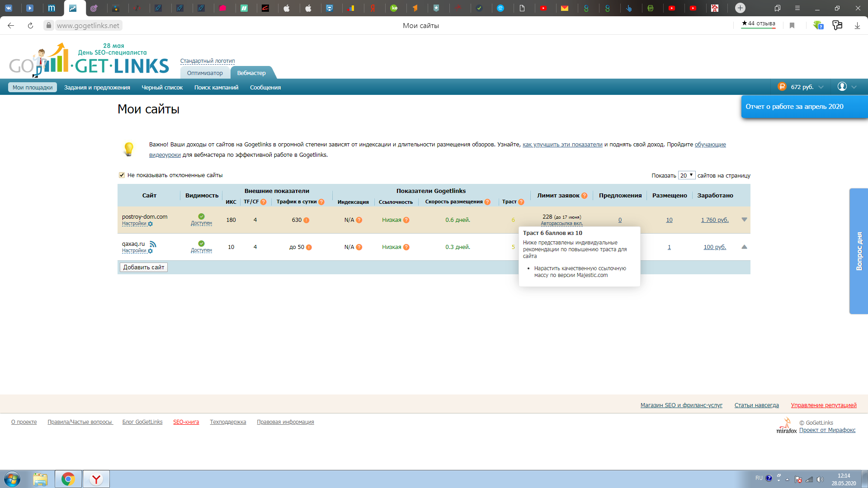Uncheck Не показывать отклоненные сайты checkbox
The width and height of the screenshot is (868, 488).
tap(122, 175)
